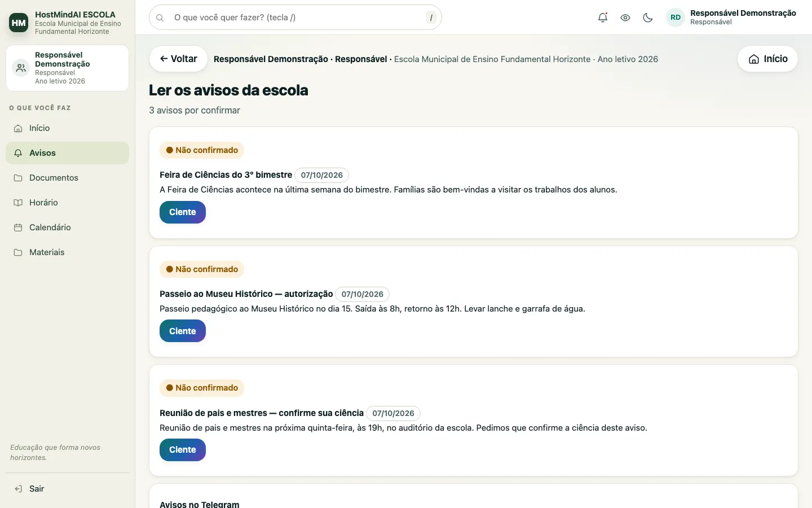Click the date tag on Passeio ao Museu Histórico
Screen dimensions: 812x508
363,294
